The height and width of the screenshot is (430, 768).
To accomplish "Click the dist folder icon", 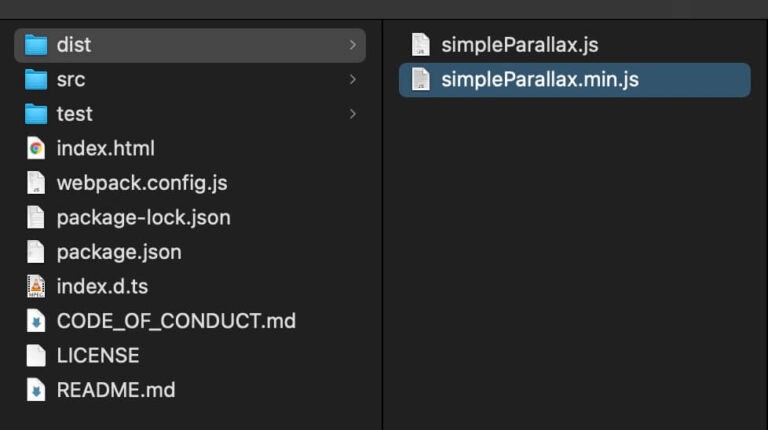I will pos(36,45).
